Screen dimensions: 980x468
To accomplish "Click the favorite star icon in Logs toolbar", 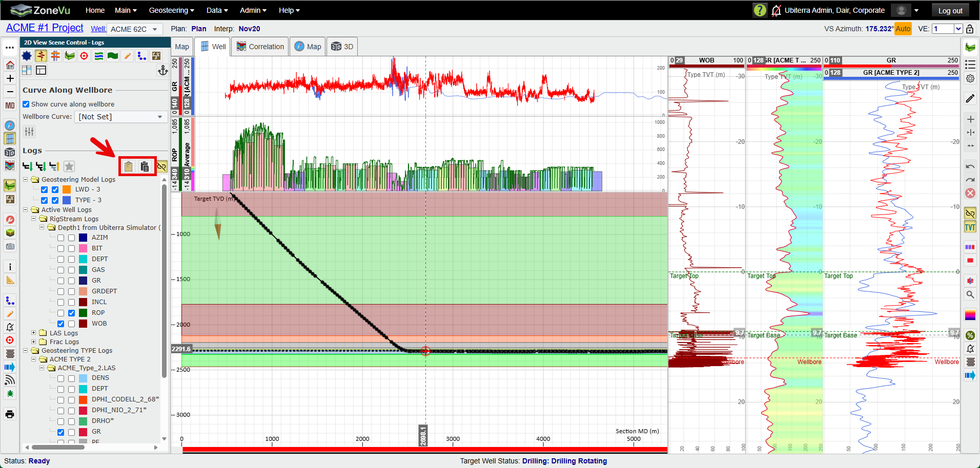I will (69, 166).
